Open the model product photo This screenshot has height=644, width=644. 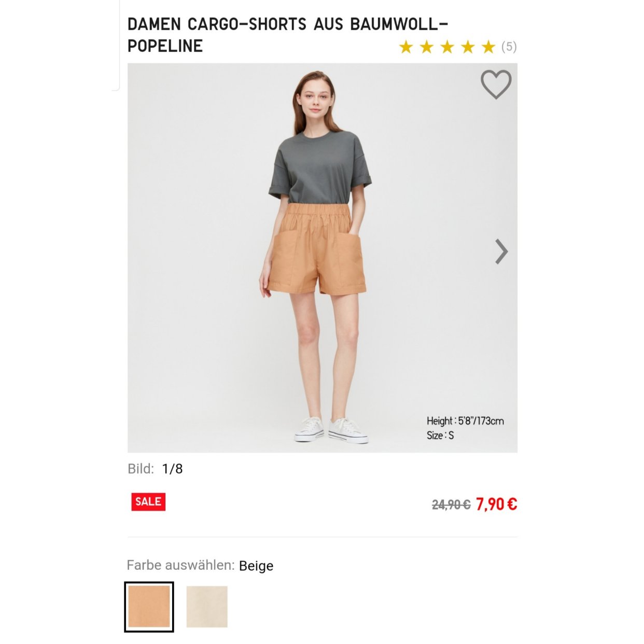pos(323,258)
